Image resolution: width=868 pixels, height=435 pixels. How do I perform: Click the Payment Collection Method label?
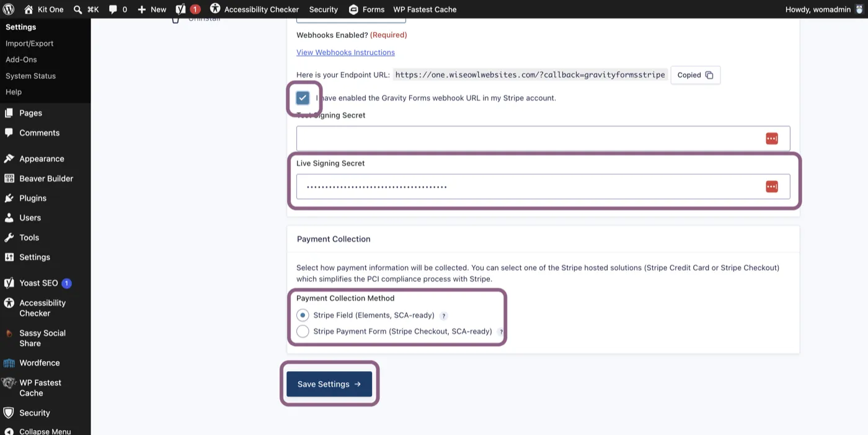click(x=345, y=298)
